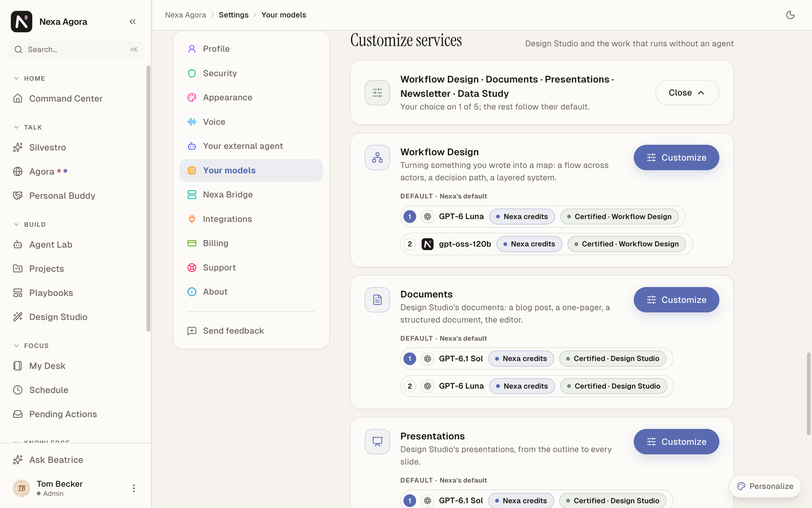Toggle dark mode with the moon icon
This screenshot has height=508, width=812.
(x=790, y=15)
